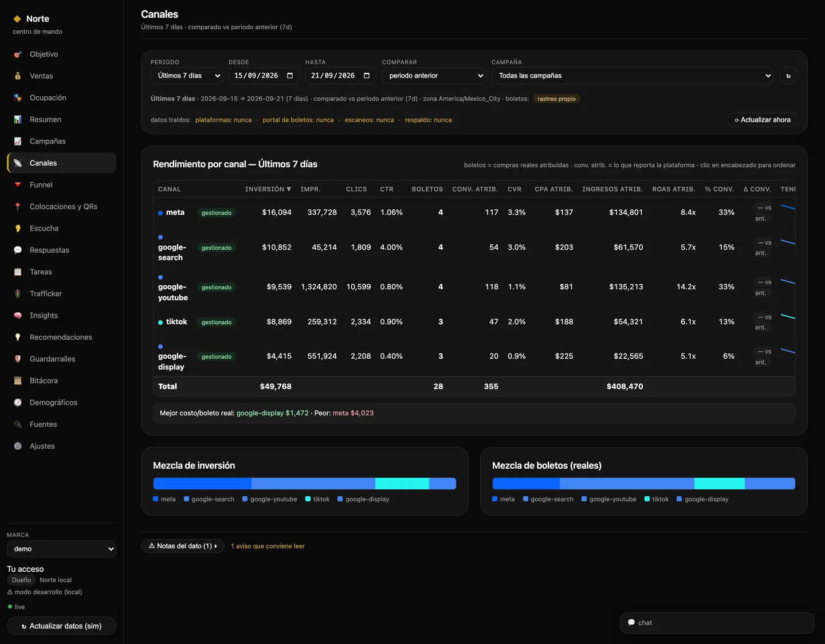Open the Campañas section
Image resolution: width=825 pixels, height=644 pixels.
coord(61,142)
